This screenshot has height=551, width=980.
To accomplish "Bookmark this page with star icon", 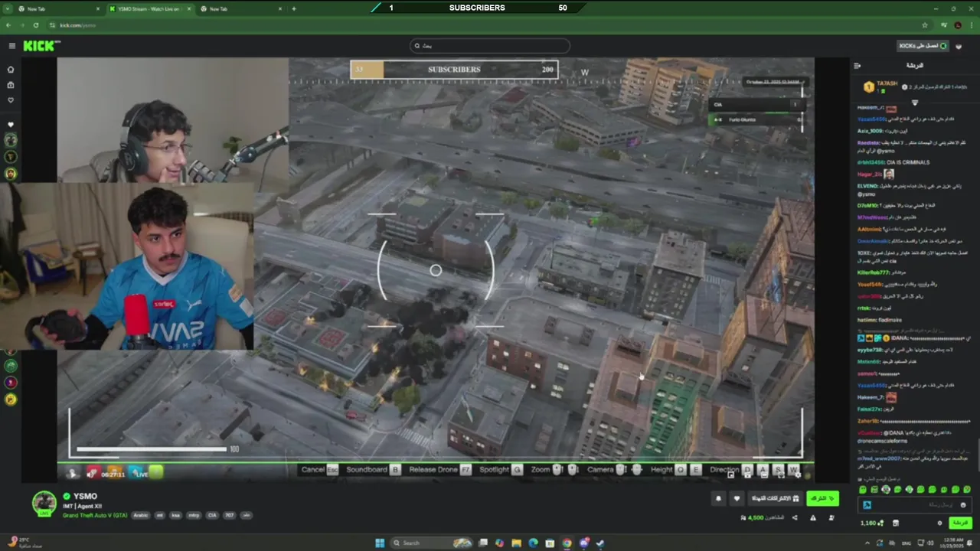I will (925, 25).
